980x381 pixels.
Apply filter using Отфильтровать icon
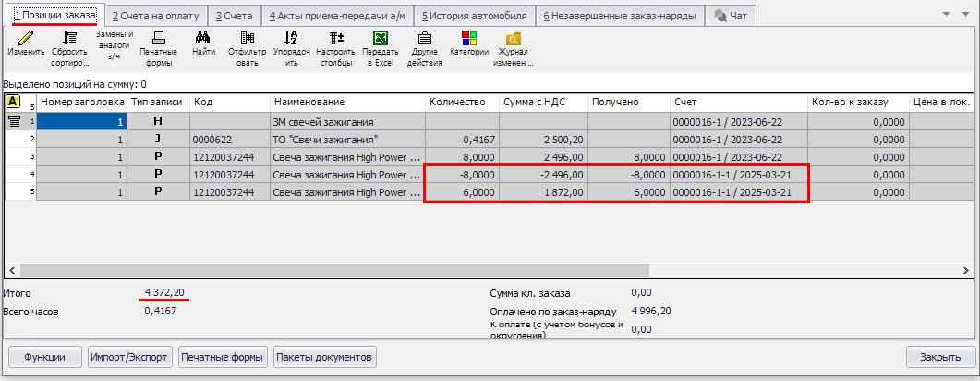pyautogui.click(x=247, y=39)
